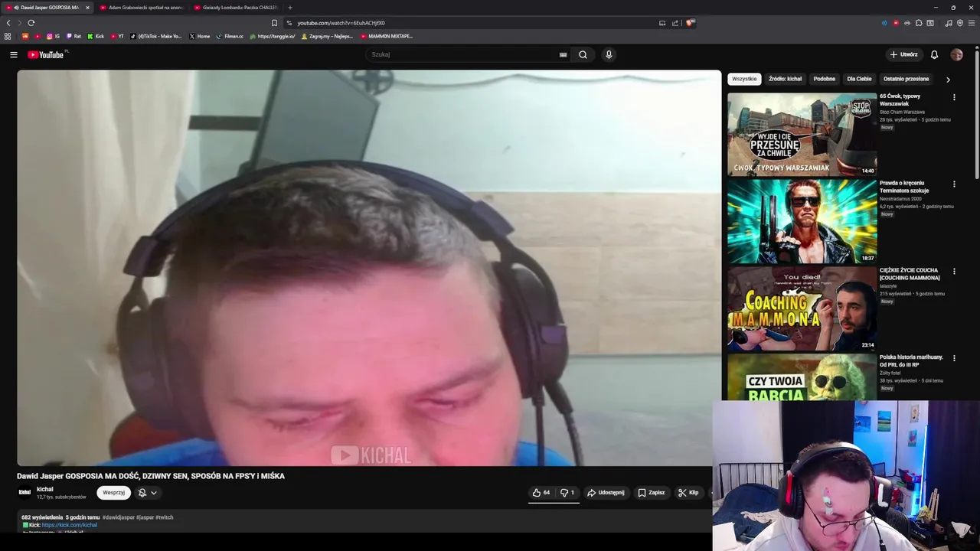The image size is (980, 551).
Task: Click the Zapisz save button
Action: click(652, 493)
